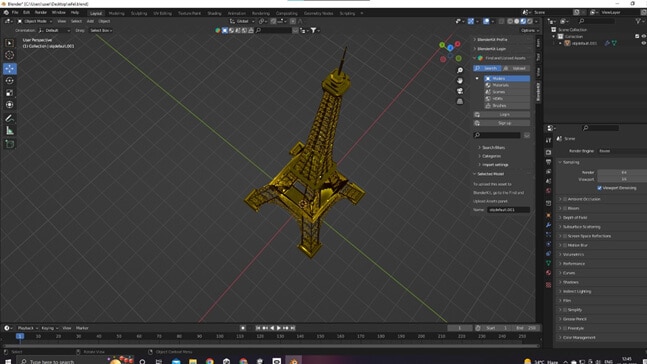Select Materials asset type
Screen dimensions: 647x364
pos(508,85)
